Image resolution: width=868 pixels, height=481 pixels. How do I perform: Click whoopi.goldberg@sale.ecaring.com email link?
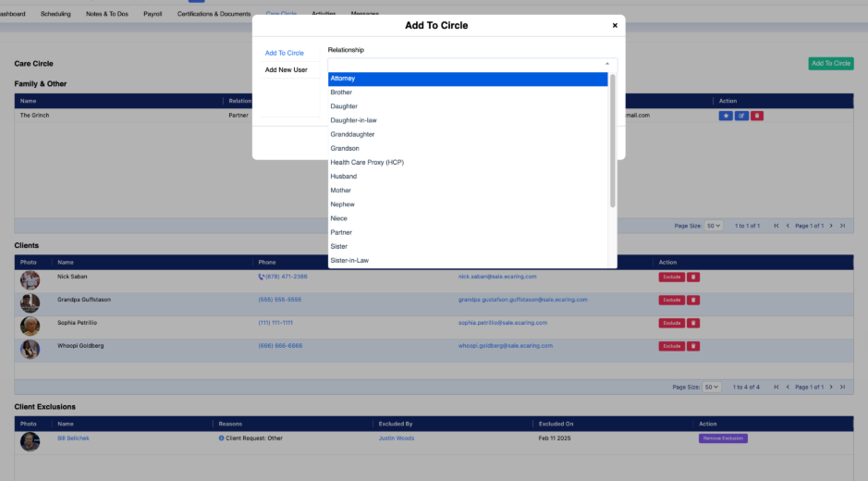click(505, 346)
